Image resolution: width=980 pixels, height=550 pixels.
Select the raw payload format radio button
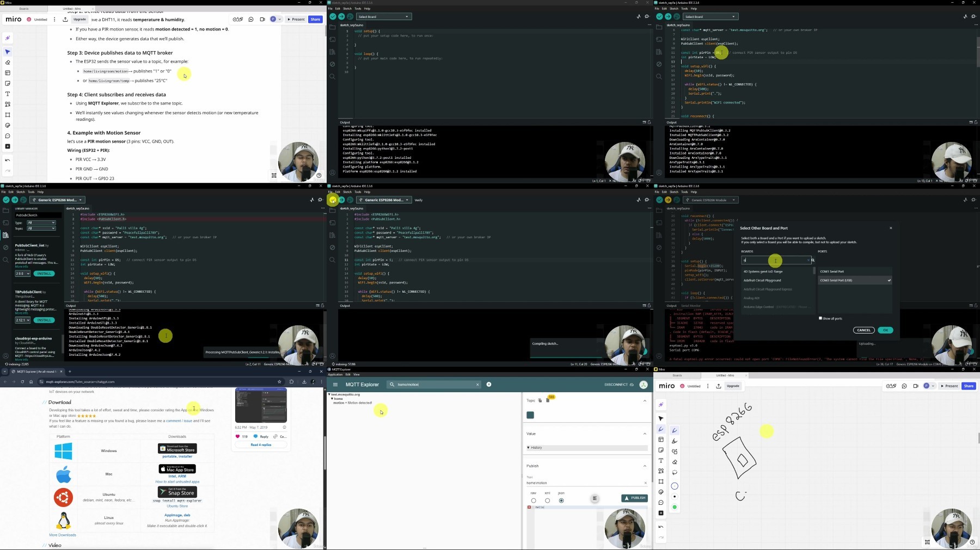(534, 500)
